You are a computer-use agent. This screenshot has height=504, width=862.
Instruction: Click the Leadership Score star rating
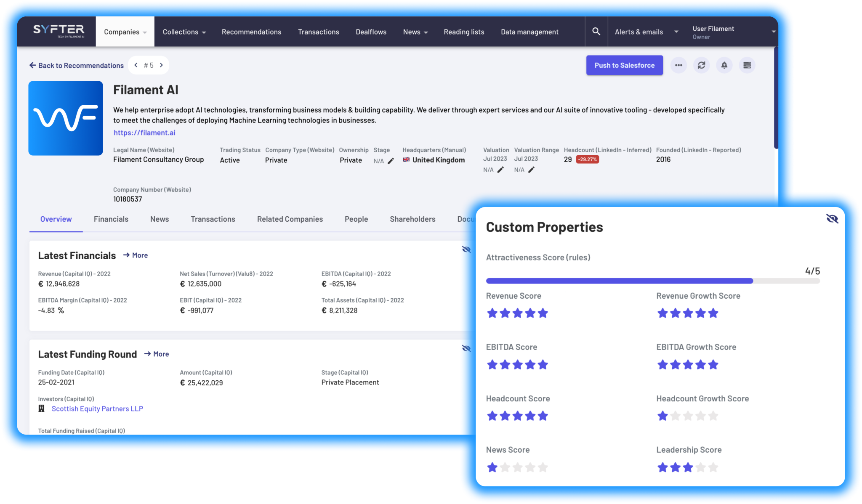pos(688,467)
